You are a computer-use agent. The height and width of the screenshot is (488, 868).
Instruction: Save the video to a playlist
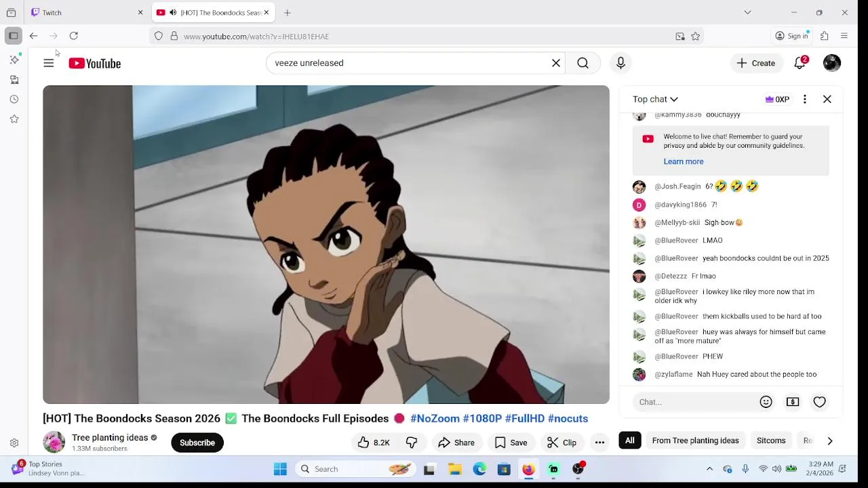point(511,443)
